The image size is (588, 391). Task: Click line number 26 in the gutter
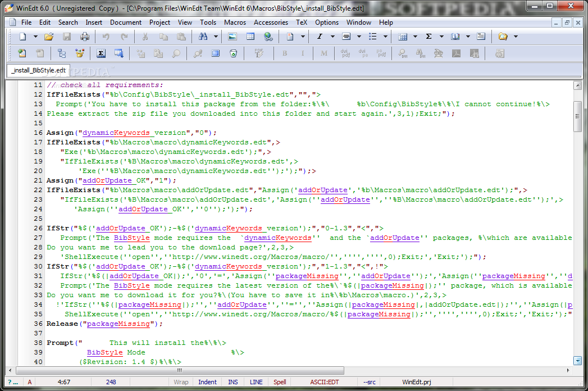(x=38, y=228)
